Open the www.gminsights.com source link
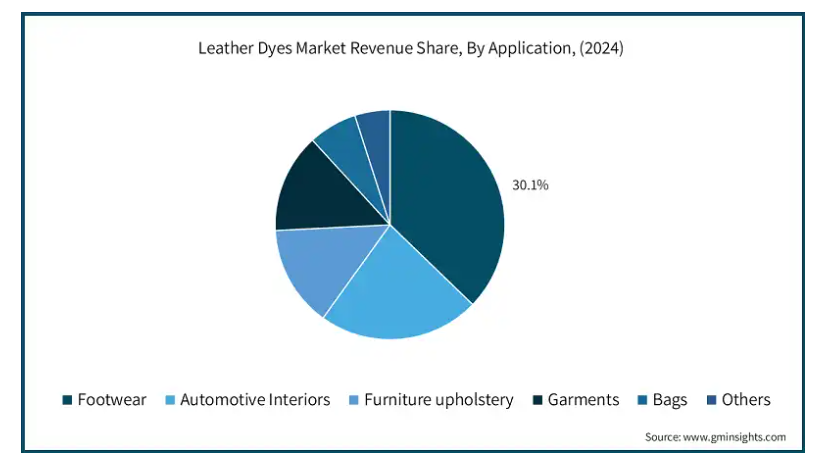831x463 pixels. tap(734, 437)
